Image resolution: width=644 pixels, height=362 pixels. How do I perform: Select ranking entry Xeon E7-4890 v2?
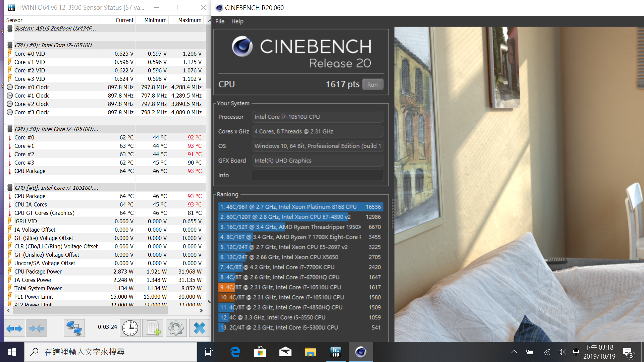[300, 217]
